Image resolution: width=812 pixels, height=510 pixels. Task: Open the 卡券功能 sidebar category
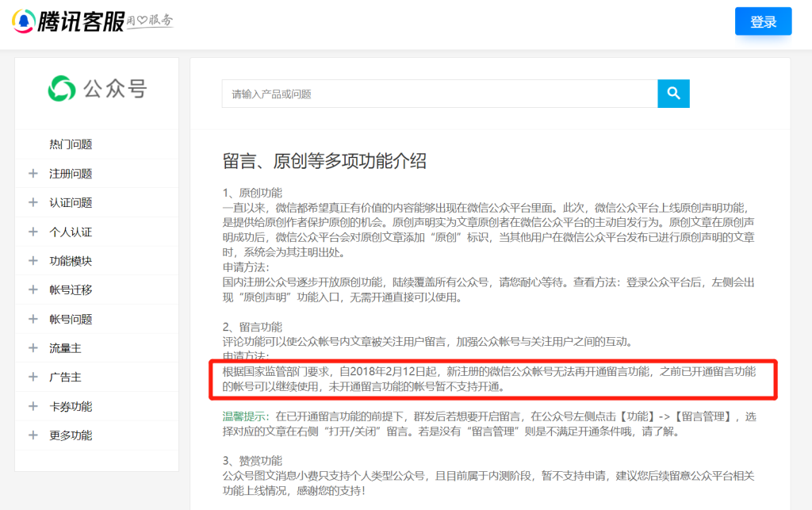(x=71, y=406)
